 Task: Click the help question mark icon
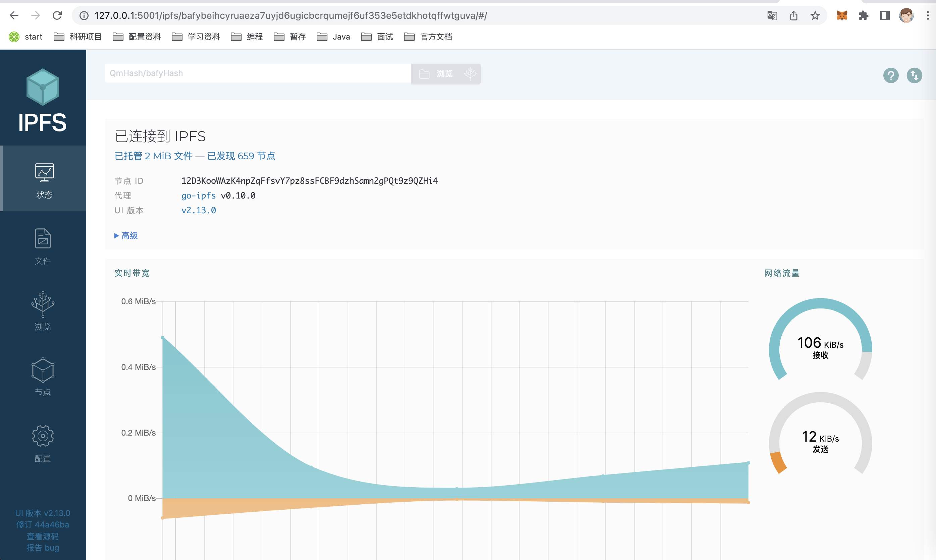891,75
